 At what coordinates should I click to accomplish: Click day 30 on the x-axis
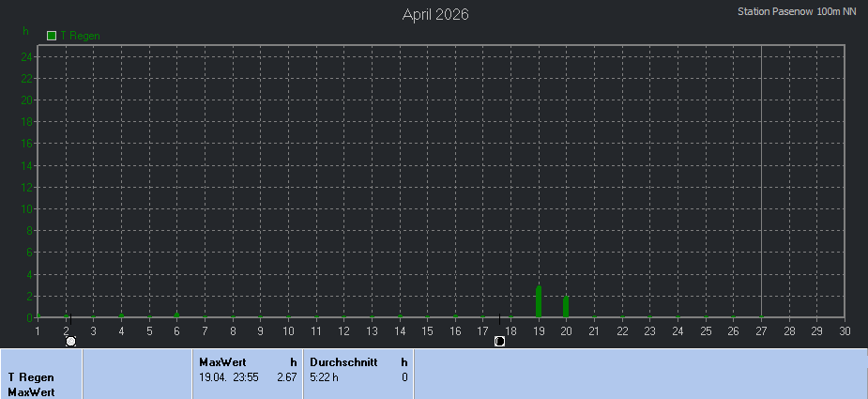point(845,330)
